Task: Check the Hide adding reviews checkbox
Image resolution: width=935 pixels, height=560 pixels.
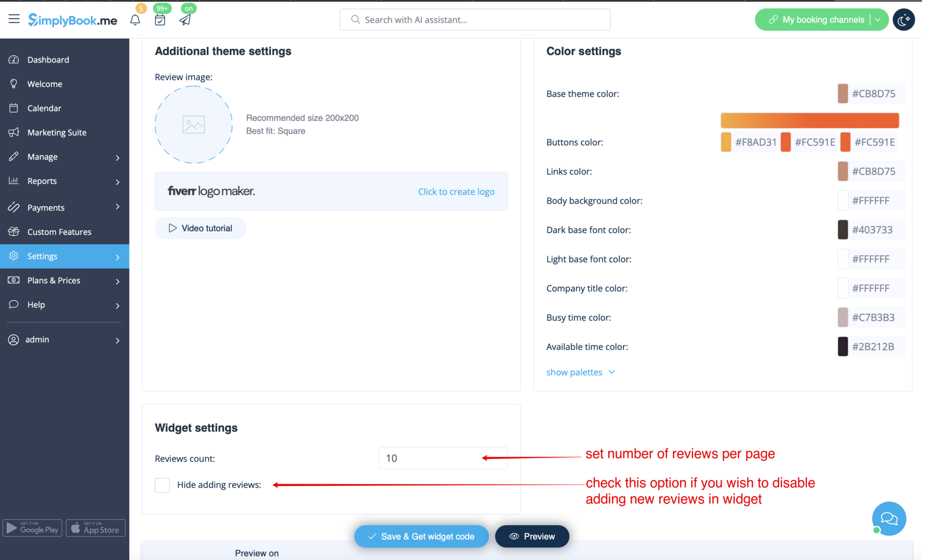Action: pyautogui.click(x=162, y=485)
